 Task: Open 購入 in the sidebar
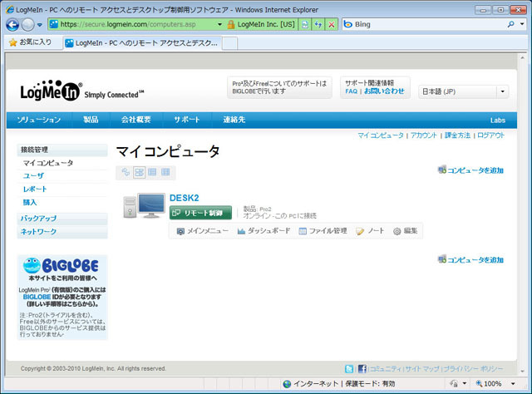(30, 202)
